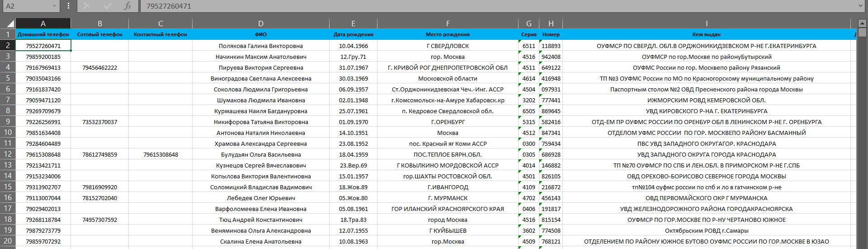Select the cell with date 18.04.1959
The width and height of the screenshot is (868, 249).
[x=354, y=154]
